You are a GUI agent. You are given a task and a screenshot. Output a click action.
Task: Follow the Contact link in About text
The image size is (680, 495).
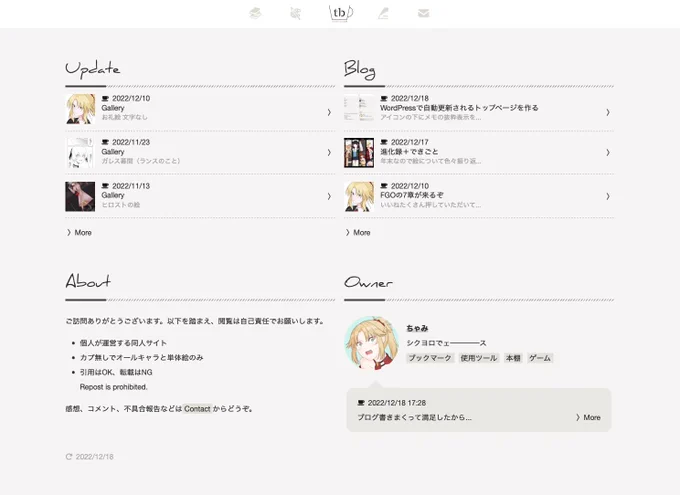pos(197,409)
